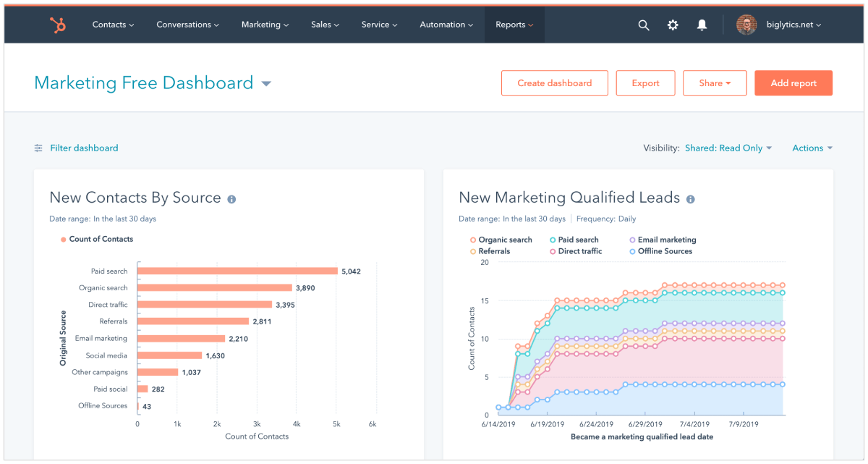This screenshot has width=868, height=464.
Task: Open notifications bell icon
Action: click(702, 25)
